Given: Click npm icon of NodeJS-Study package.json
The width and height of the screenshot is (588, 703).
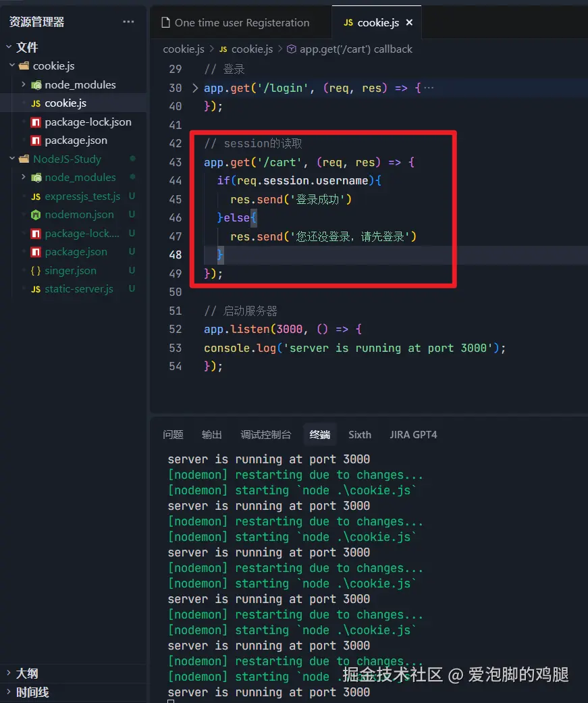Looking at the screenshot, I should (x=36, y=251).
